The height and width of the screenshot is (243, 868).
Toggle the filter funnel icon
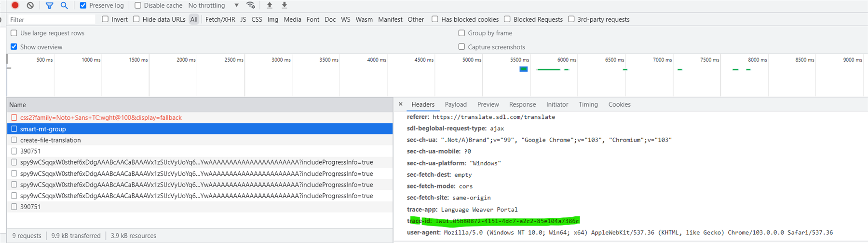(x=49, y=5)
